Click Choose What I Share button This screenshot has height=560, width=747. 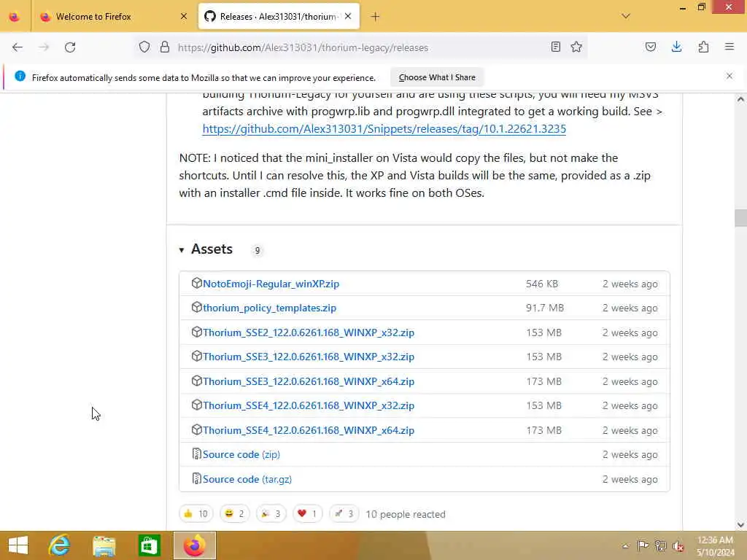point(437,77)
